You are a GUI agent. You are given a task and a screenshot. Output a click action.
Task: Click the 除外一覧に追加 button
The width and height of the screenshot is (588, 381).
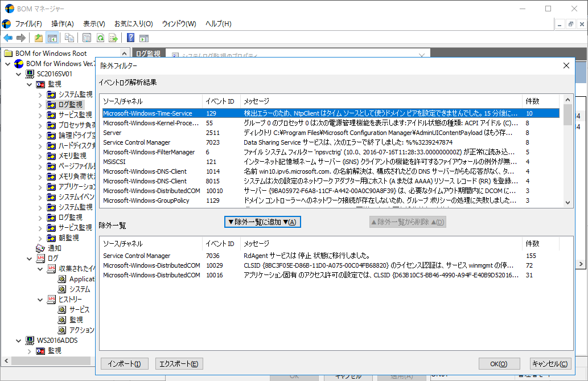click(262, 222)
